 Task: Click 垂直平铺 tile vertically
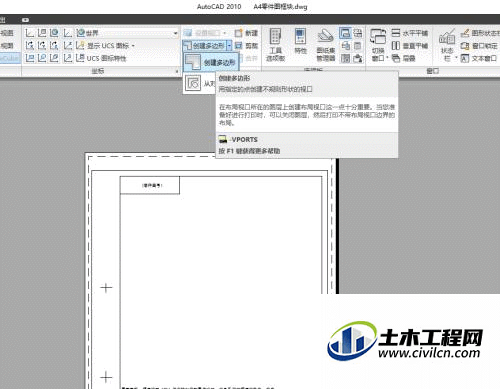click(410, 46)
